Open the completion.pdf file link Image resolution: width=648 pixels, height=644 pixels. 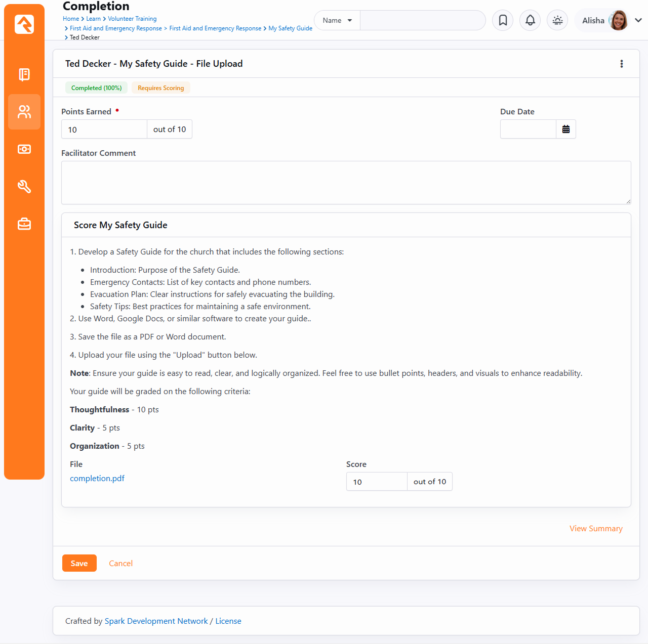coord(97,479)
